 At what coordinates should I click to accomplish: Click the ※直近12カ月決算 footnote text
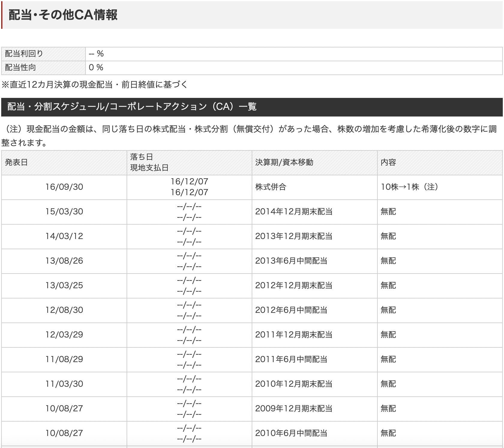pyautogui.click(x=94, y=85)
